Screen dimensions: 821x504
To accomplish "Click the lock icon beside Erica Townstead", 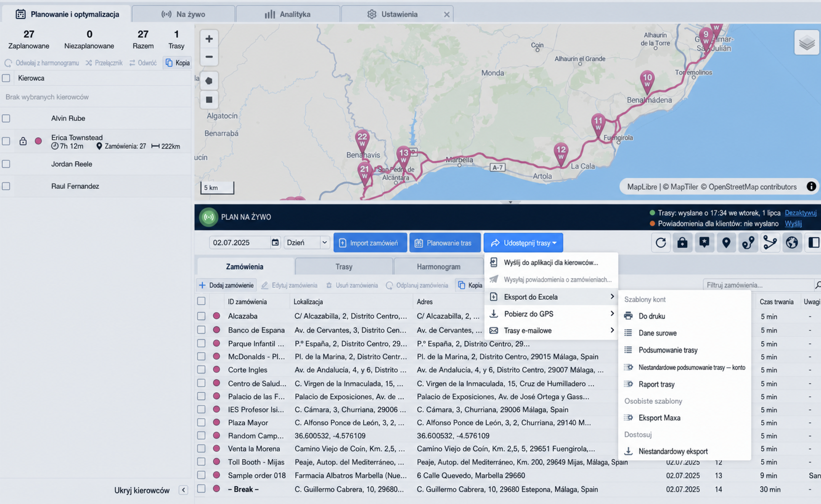I will 23,141.
